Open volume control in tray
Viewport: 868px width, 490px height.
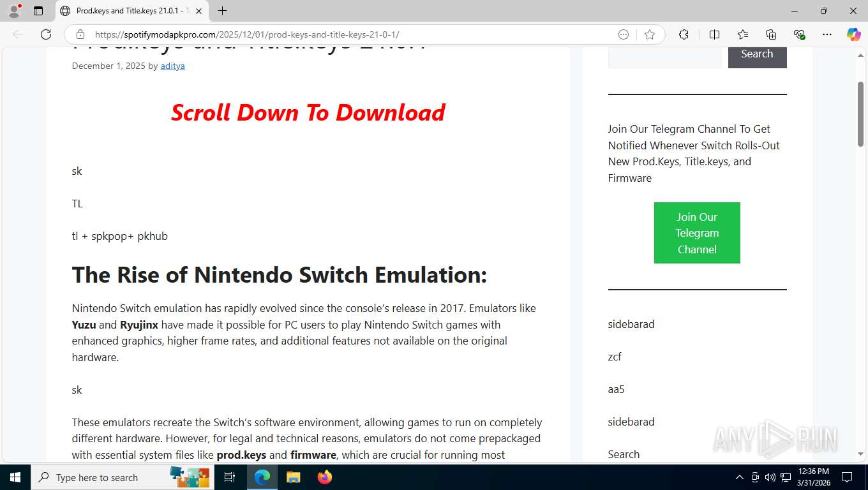point(770,477)
